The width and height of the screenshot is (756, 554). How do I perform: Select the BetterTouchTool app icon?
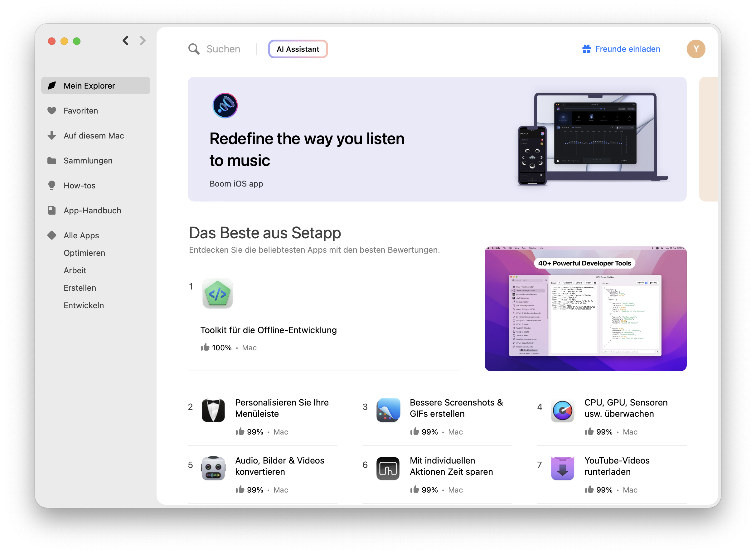[388, 469]
